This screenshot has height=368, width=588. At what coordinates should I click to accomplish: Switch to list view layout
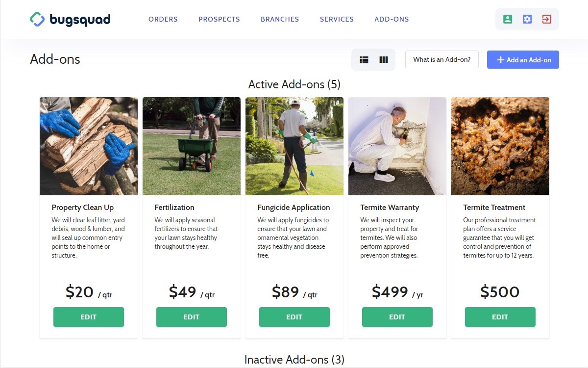pos(364,60)
